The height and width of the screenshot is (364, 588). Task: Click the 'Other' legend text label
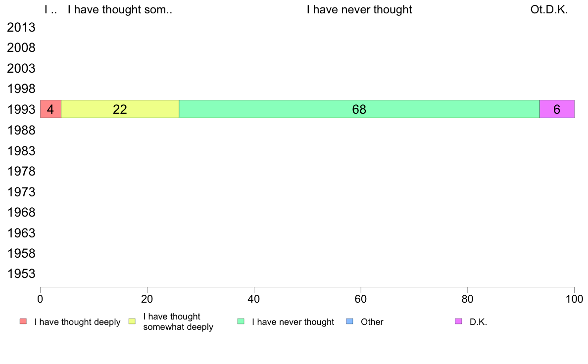coord(372,322)
